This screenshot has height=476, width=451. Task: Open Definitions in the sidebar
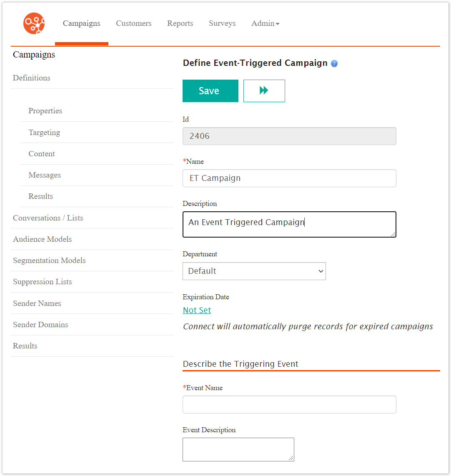[x=32, y=78]
